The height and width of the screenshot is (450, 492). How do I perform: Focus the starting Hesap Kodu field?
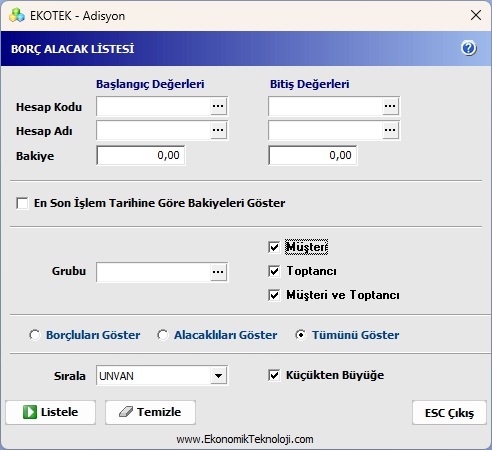154,106
